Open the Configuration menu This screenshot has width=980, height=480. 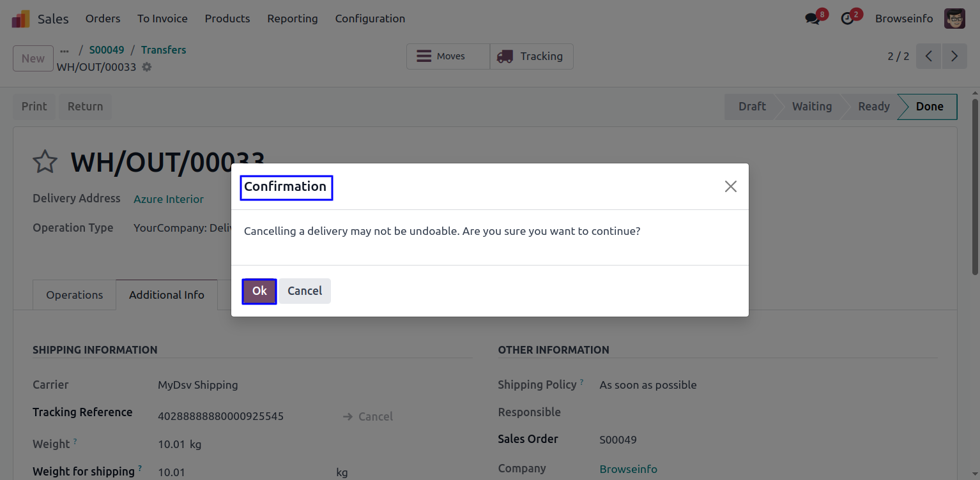370,19
